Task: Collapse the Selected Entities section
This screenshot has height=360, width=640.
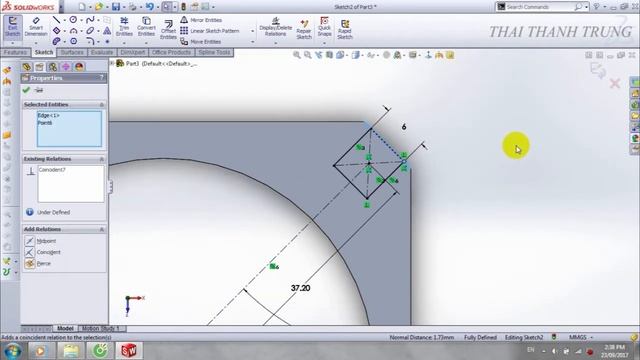Action: (x=102, y=105)
